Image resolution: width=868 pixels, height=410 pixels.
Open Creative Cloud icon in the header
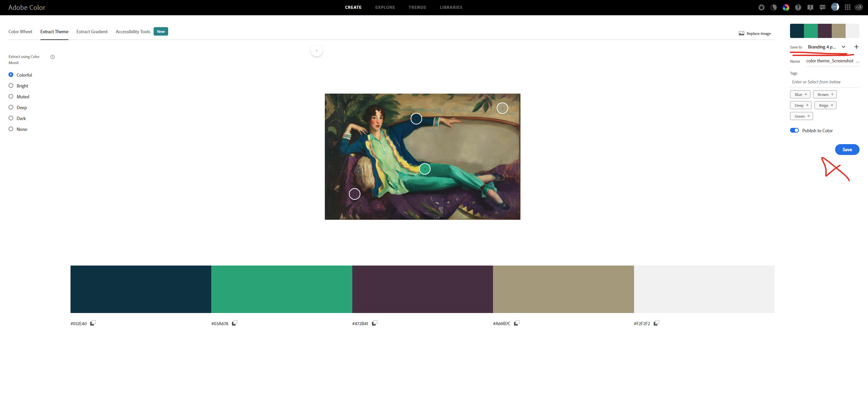click(x=859, y=7)
